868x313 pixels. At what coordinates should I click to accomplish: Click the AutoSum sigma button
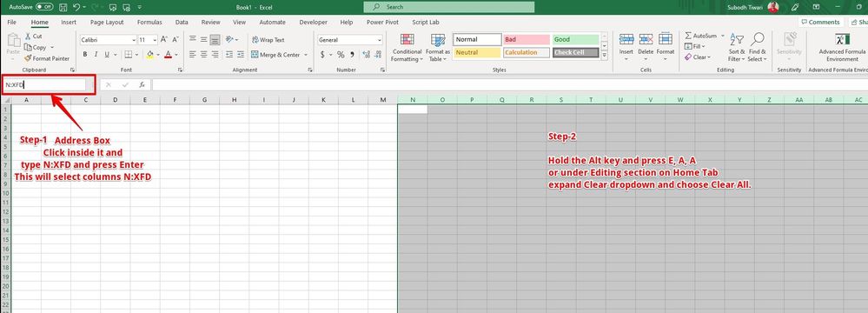[701, 36]
